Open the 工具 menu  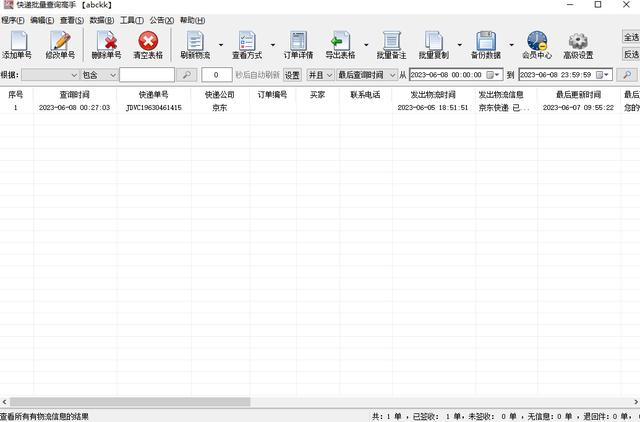point(130,20)
